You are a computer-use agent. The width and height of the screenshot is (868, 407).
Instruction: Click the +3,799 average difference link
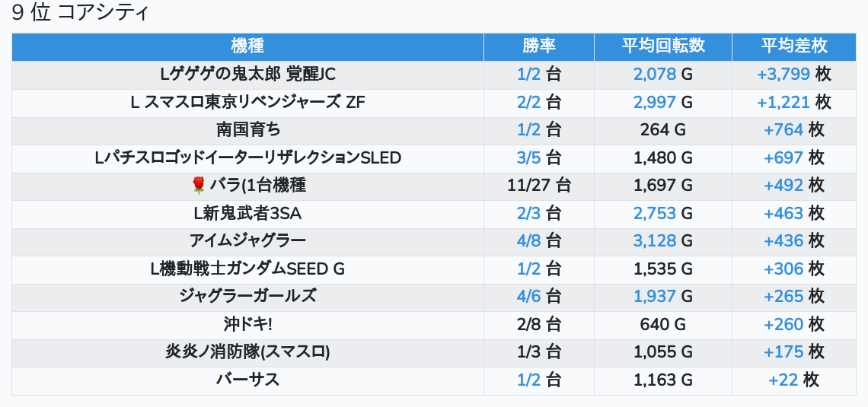783,75
